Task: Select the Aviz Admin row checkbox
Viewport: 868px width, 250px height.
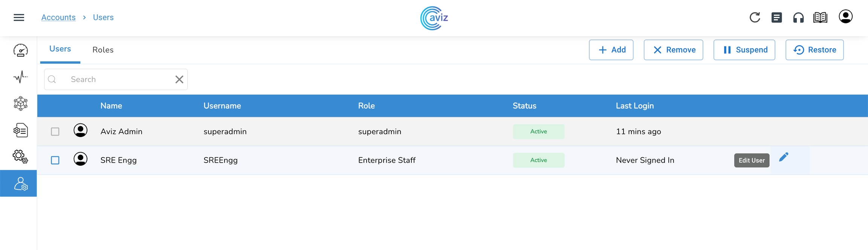Action: pos(55,131)
